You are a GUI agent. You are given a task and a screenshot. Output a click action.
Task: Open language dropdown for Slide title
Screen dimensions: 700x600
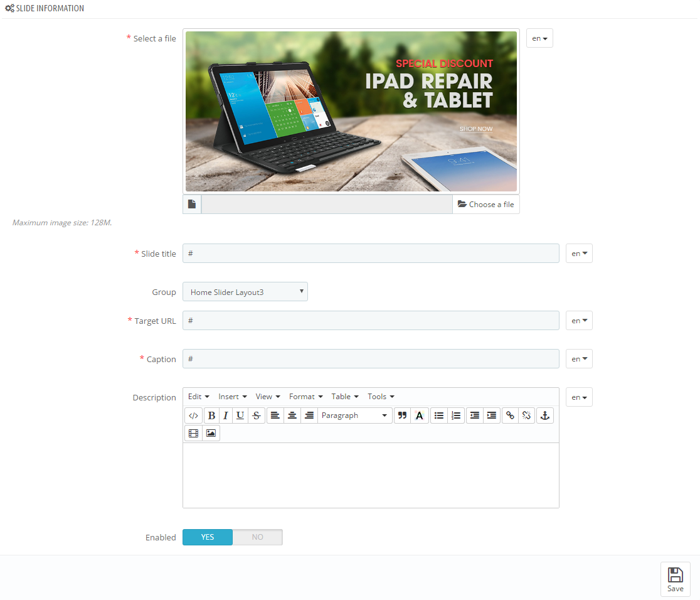[579, 254]
